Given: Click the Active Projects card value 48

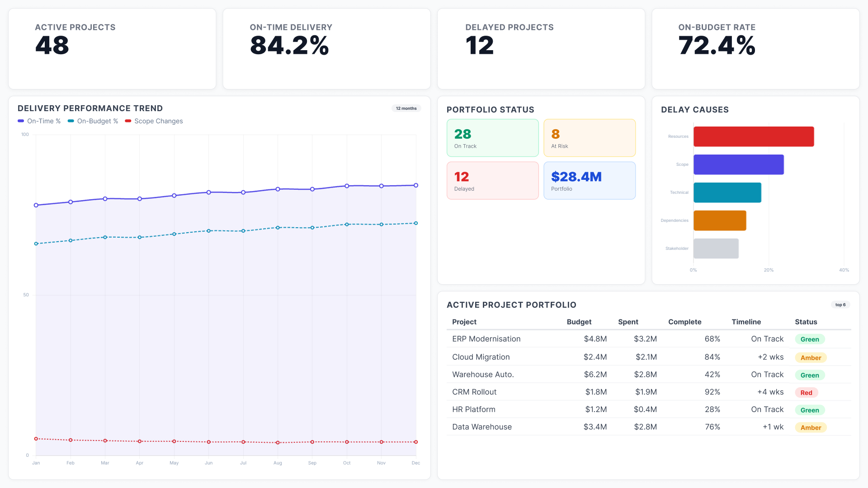Looking at the screenshot, I should (x=52, y=46).
